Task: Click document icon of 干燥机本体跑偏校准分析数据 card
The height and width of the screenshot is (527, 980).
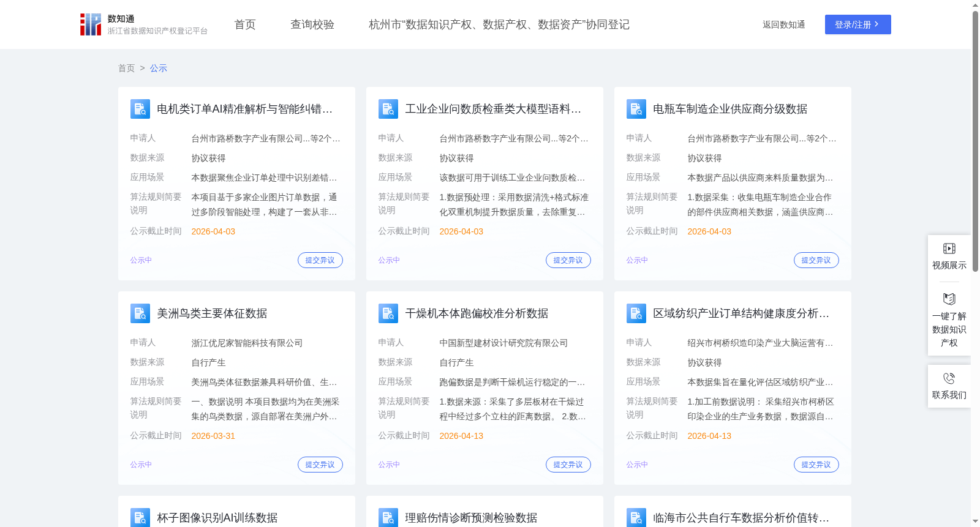Action: coord(388,313)
